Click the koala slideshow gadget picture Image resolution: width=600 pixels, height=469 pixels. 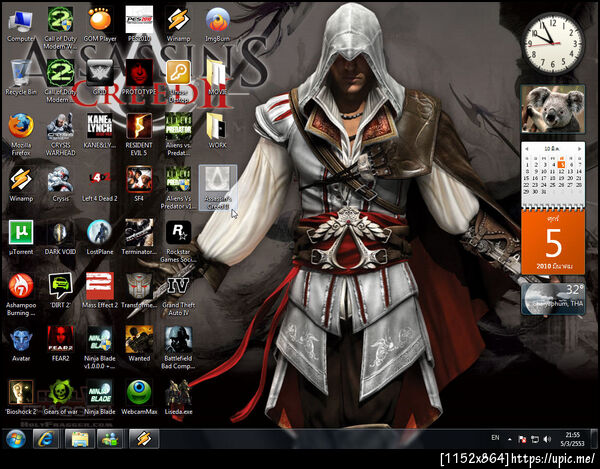pos(553,109)
